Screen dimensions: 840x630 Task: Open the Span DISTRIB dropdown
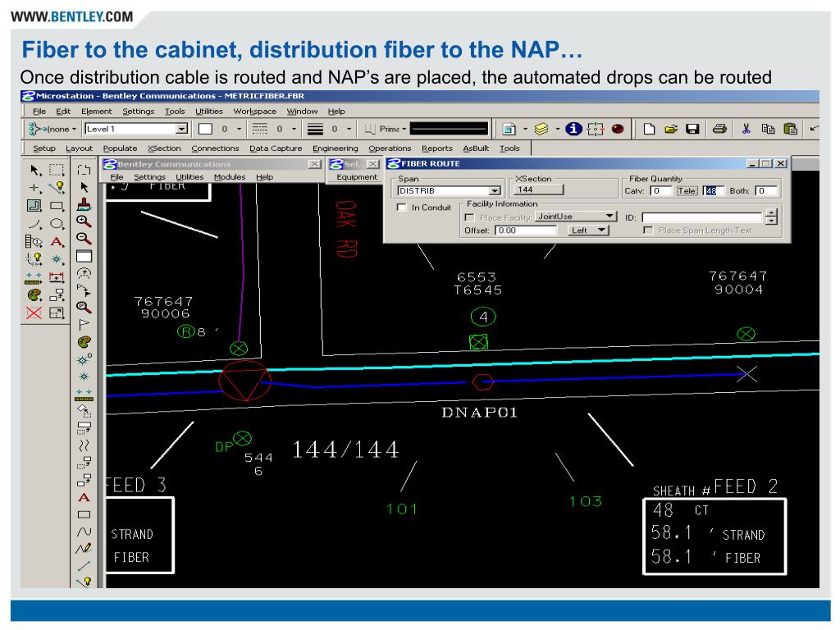pos(495,190)
